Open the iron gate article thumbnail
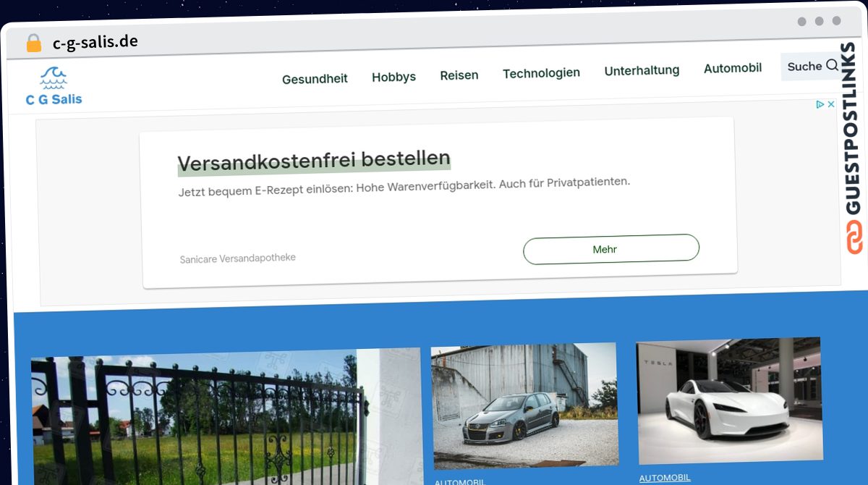This screenshot has height=485, width=868. point(226,416)
